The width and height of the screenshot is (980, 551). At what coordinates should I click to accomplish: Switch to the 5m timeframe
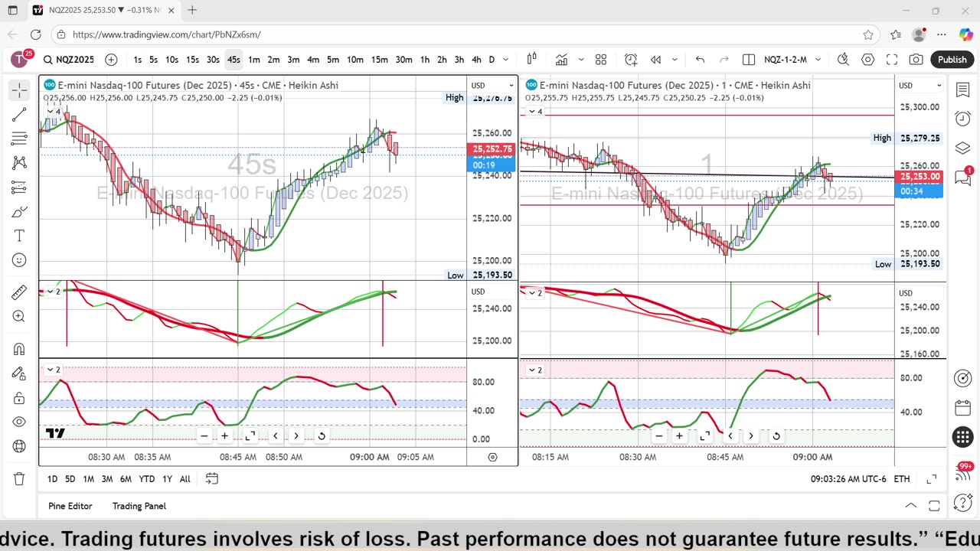point(333,60)
